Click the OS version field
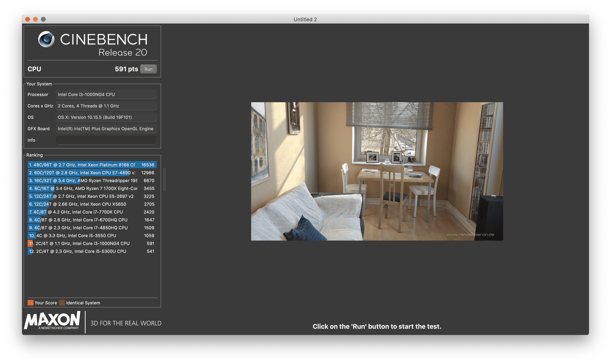Screen dimensions: 611x364 tap(106, 117)
